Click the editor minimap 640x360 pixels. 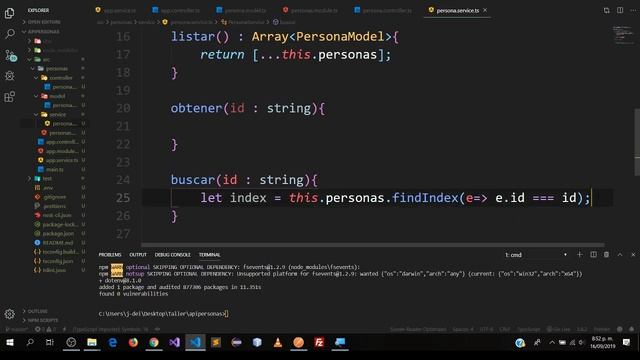click(623, 35)
